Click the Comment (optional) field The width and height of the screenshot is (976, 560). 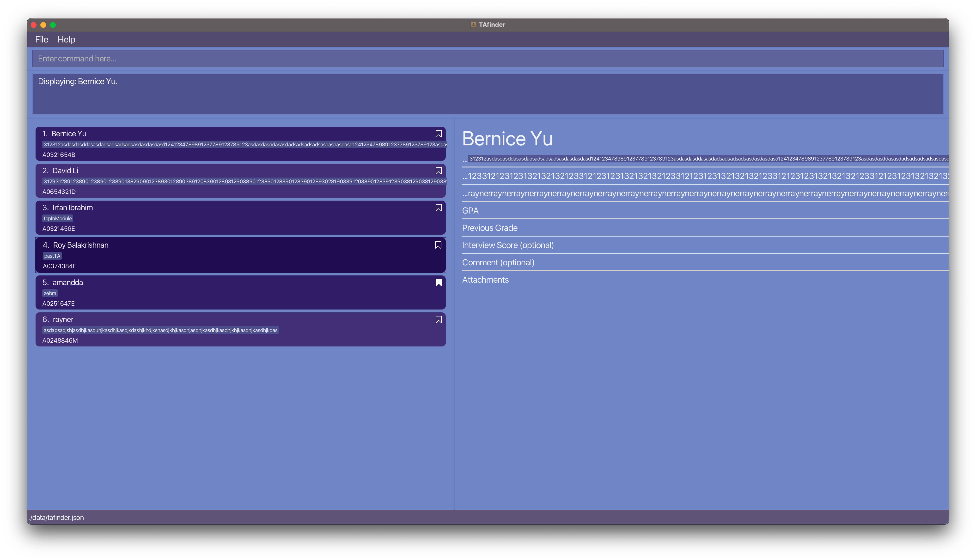tap(498, 263)
